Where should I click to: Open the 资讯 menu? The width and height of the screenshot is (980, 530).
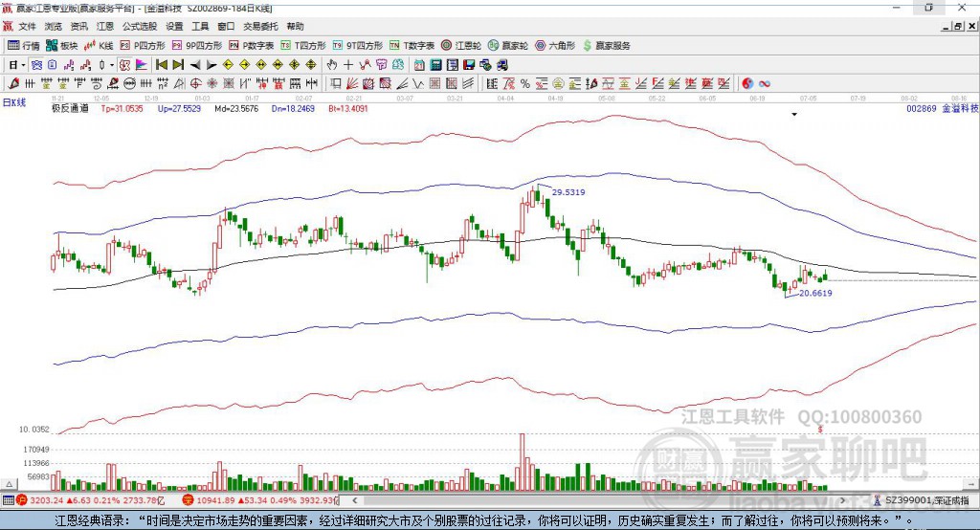[x=79, y=26]
